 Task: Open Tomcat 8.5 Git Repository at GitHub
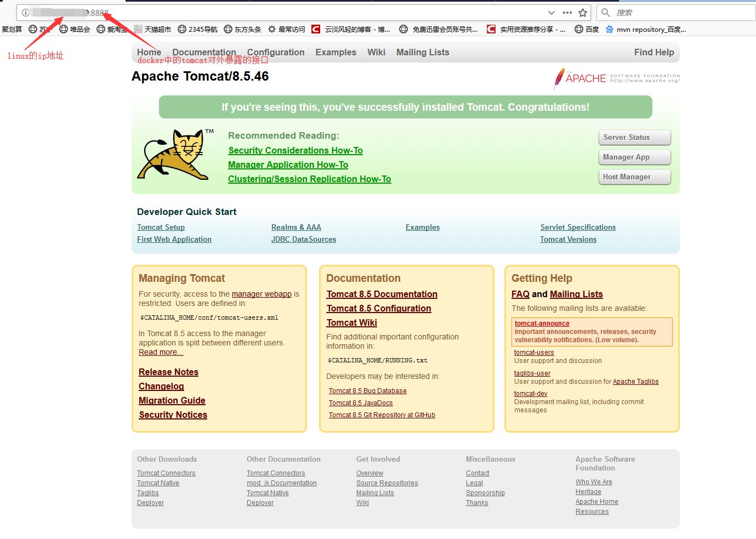(x=382, y=416)
